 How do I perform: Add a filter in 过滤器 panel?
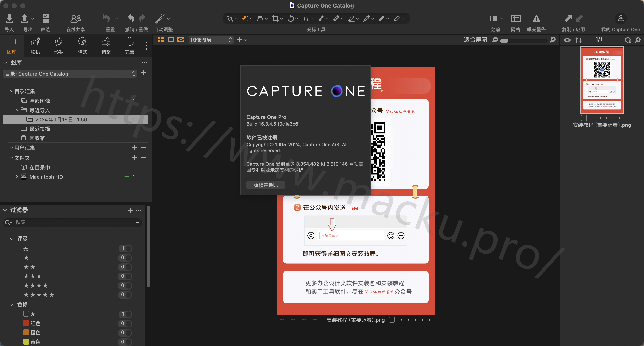(x=130, y=211)
